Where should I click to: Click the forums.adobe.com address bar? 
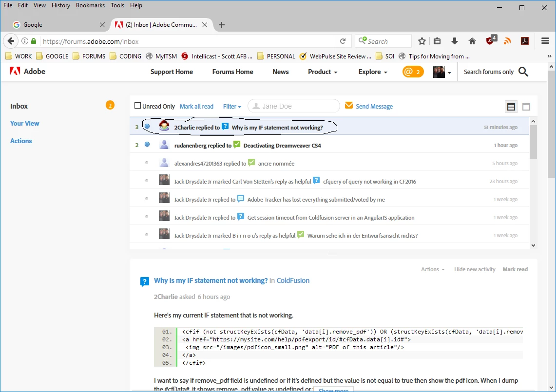(187, 41)
